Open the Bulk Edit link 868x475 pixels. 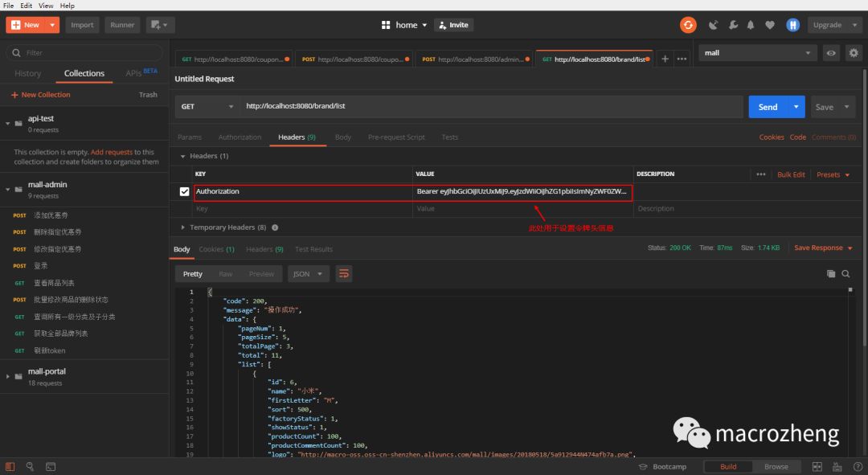[x=791, y=174]
